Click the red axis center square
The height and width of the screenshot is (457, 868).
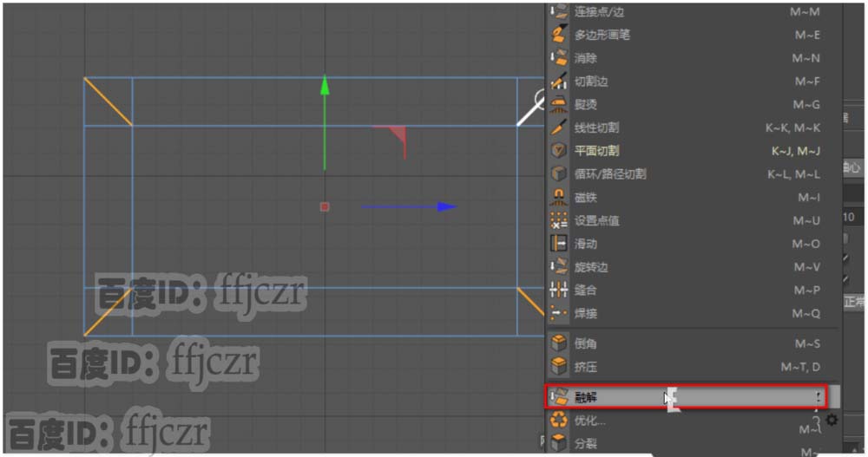click(325, 206)
